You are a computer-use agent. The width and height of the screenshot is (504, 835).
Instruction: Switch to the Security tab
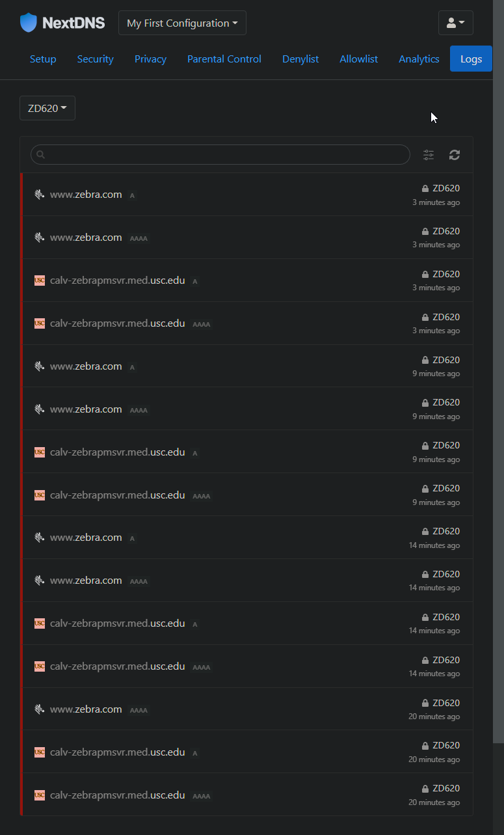(96, 59)
